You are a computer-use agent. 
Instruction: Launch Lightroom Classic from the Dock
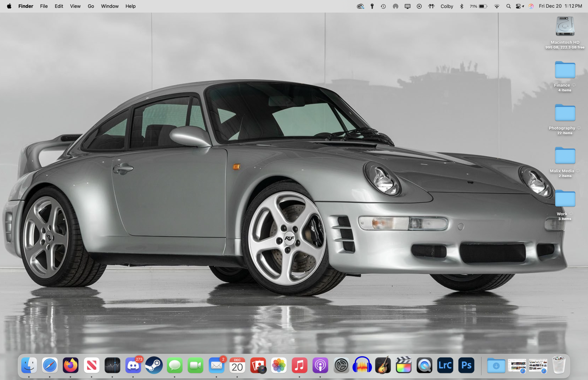(x=445, y=365)
